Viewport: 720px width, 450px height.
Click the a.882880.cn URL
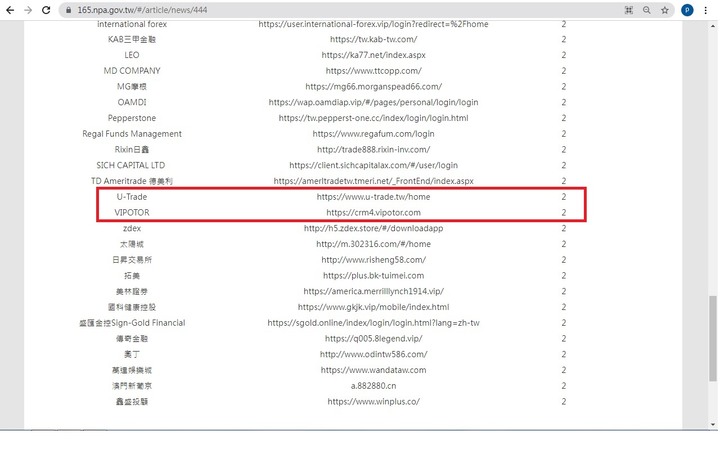[373, 386]
